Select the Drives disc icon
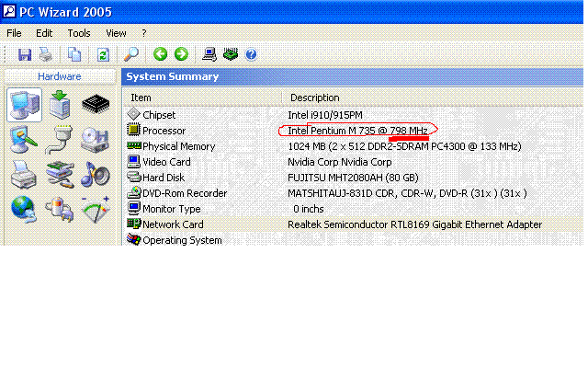Viewport: 588px width, 368px height. tap(95, 140)
